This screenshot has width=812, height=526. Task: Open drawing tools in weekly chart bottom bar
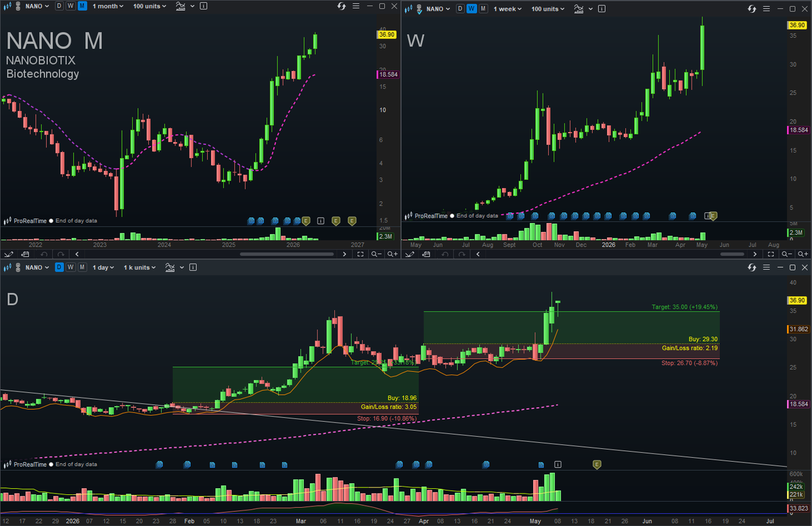411,254
